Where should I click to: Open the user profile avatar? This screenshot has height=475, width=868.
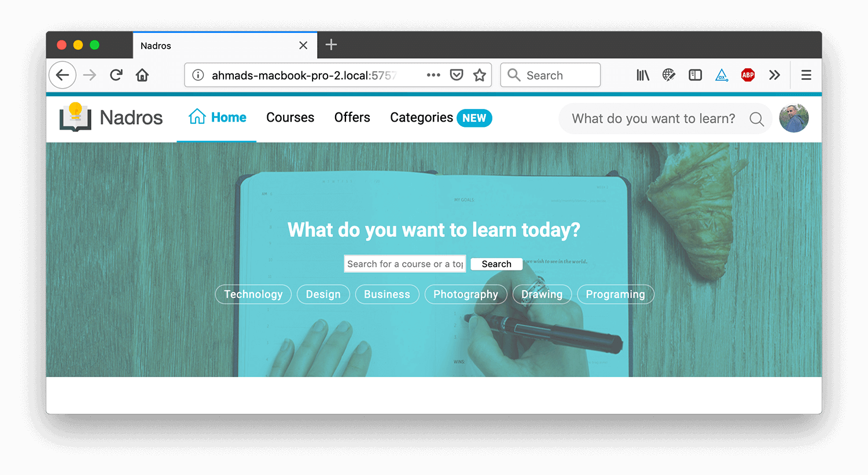click(794, 118)
